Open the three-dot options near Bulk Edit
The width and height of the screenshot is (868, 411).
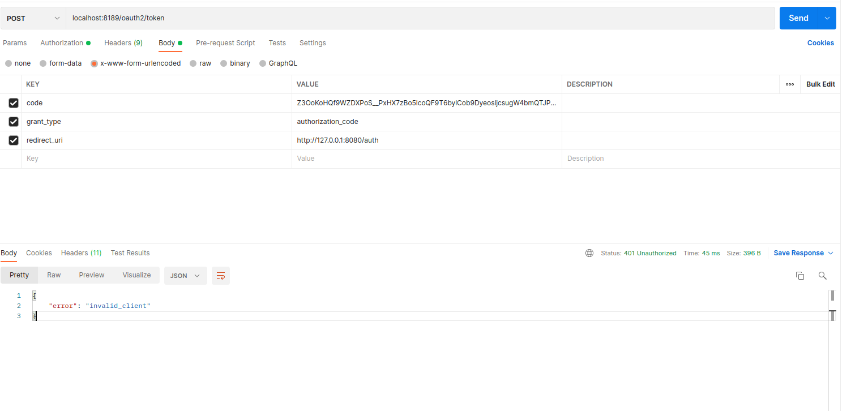coord(789,84)
